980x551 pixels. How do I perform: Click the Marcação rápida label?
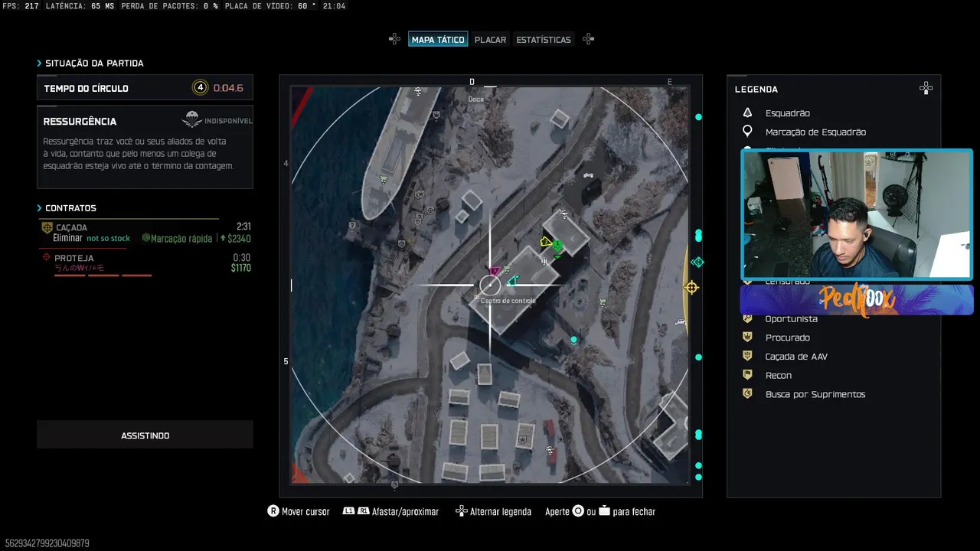181,239
